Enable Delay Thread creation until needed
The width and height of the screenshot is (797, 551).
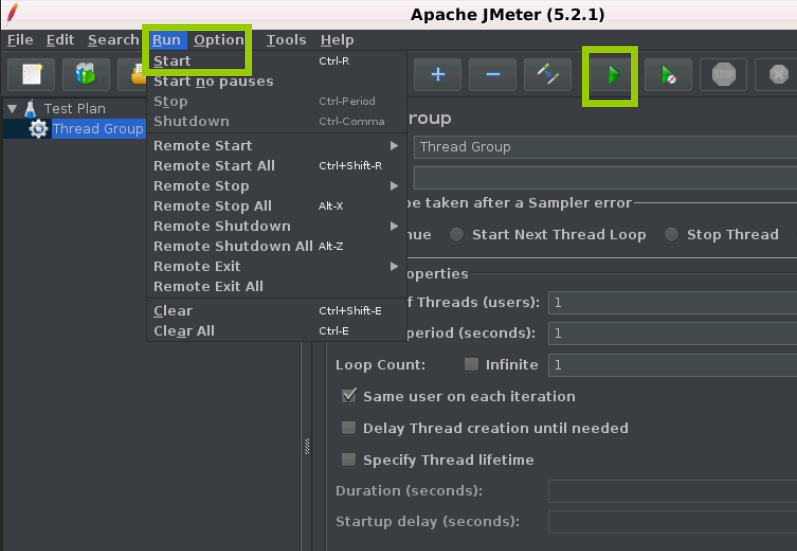349,427
